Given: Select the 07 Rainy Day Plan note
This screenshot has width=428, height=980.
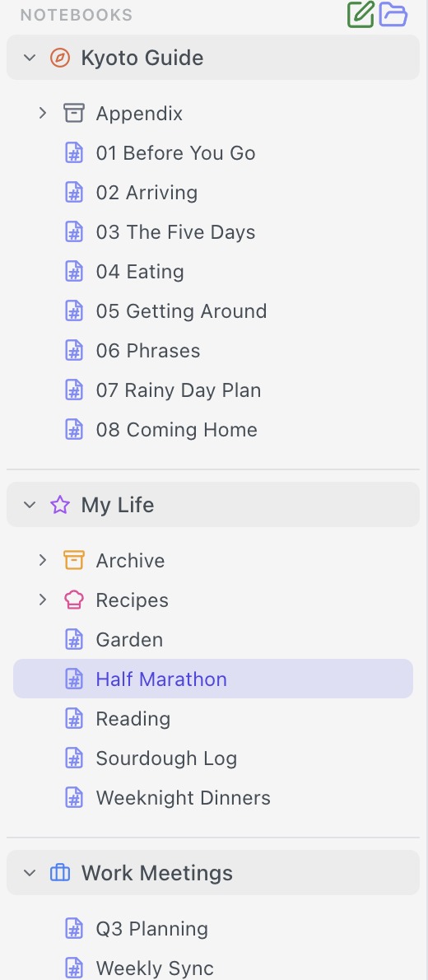Looking at the screenshot, I should coord(213,390).
